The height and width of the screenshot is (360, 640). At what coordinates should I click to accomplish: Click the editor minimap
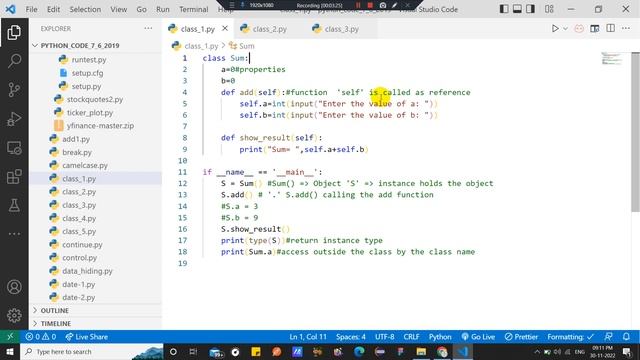pos(611,59)
